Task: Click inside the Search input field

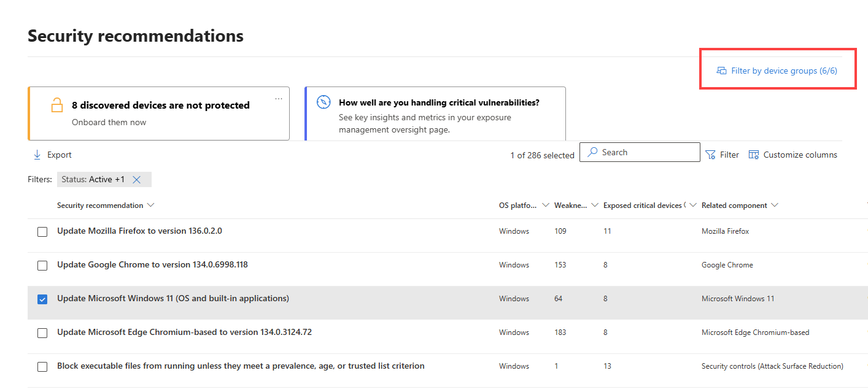Action: [640, 152]
